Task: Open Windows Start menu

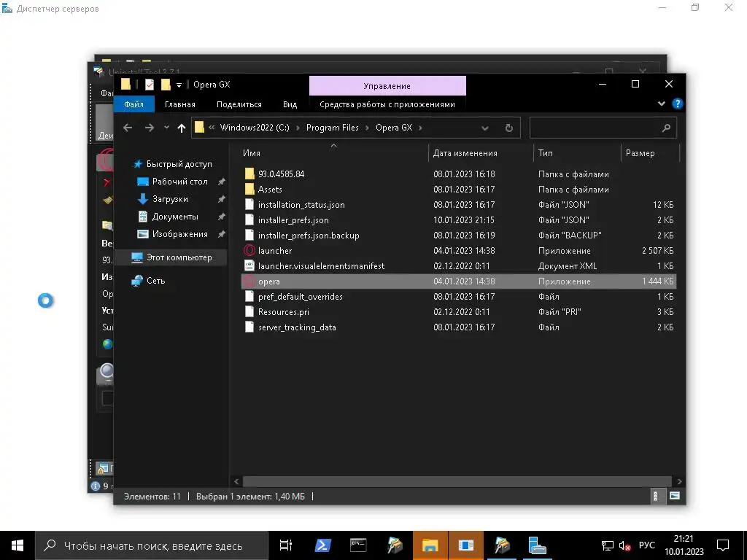Action: (18, 545)
